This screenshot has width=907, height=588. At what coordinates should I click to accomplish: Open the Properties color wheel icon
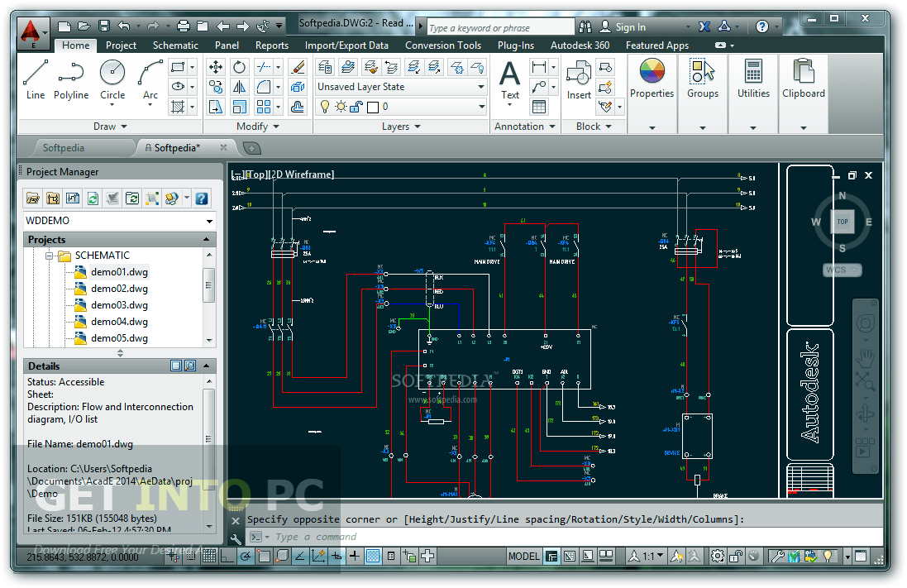(x=652, y=72)
